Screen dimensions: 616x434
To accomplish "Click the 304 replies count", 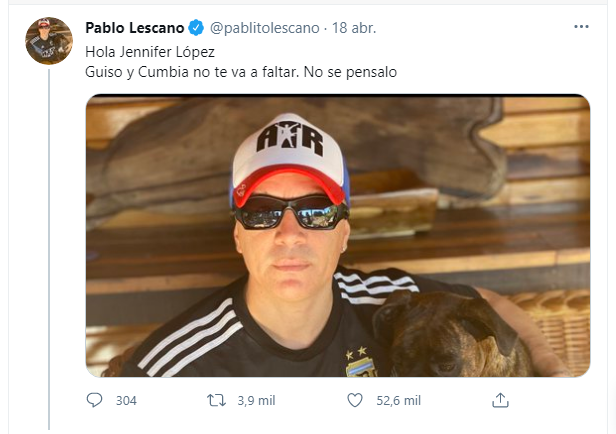I will [x=126, y=401].
